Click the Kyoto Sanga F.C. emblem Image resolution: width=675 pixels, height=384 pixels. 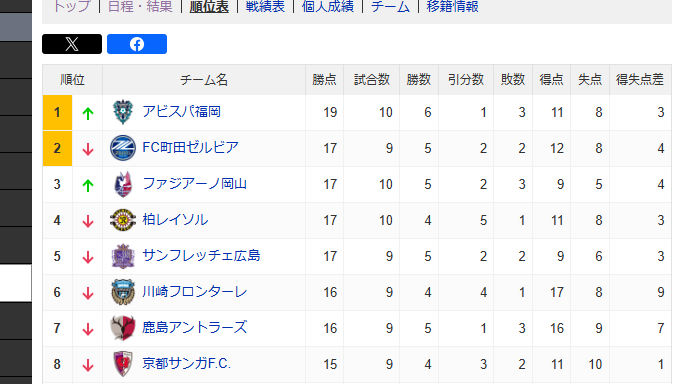tap(123, 364)
